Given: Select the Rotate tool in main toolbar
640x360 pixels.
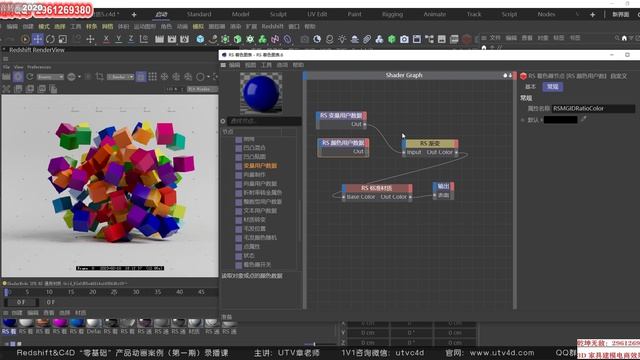Looking at the screenshot, I should coord(50,39).
